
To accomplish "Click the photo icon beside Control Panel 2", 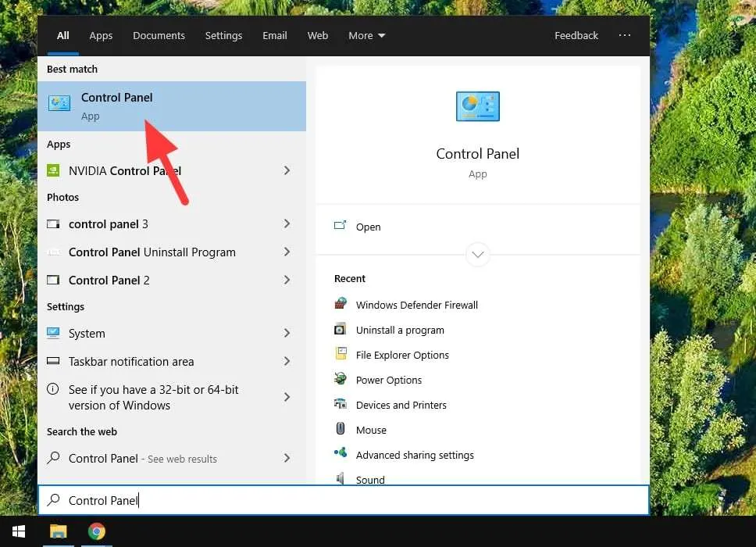I will click(x=53, y=280).
